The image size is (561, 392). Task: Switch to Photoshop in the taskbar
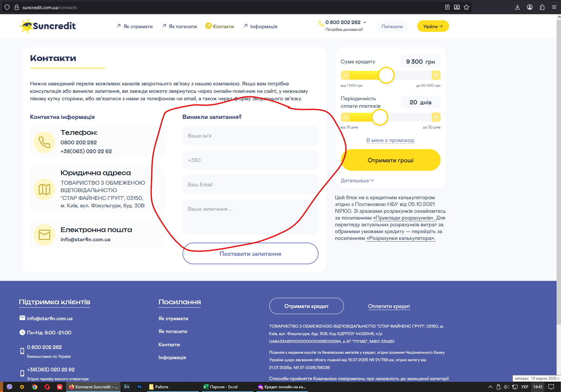click(x=139, y=387)
